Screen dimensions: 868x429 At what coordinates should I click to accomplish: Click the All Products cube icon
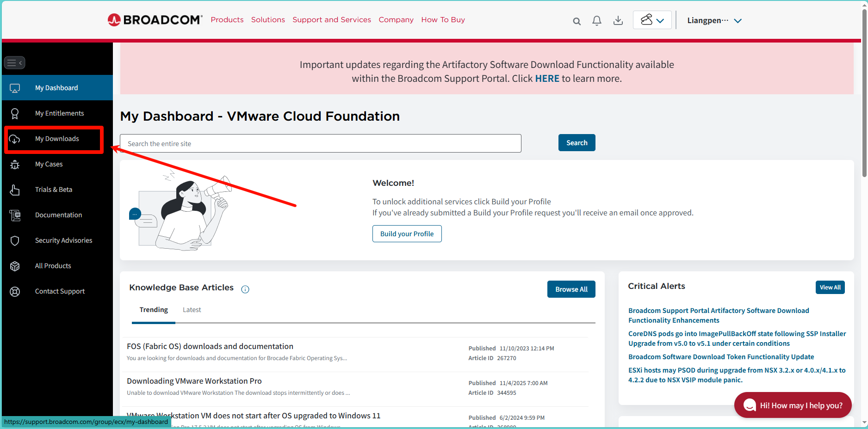(x=15, y=266)
